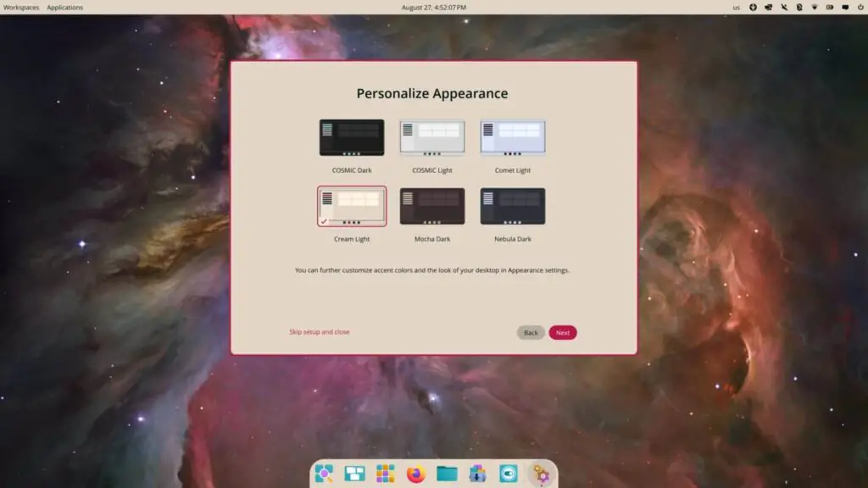Image resolution: width=868 pixels, height=488 pixels.
Task: Open the battery status menu
Action: point(830,8)
